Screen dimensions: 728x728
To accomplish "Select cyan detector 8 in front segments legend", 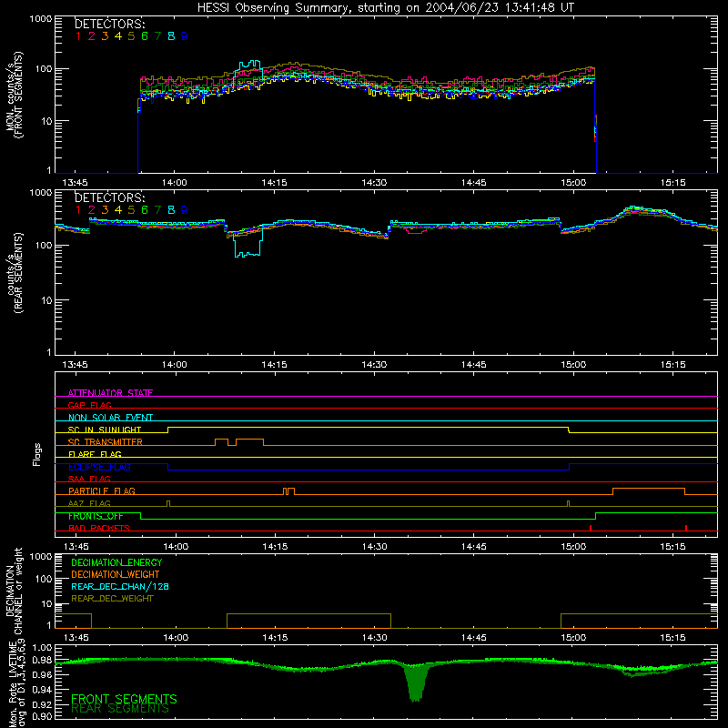I will tap(171, 36).
